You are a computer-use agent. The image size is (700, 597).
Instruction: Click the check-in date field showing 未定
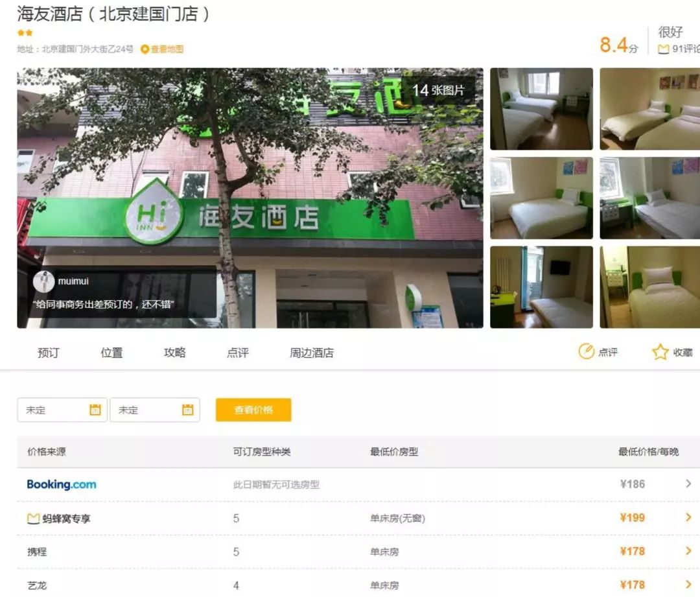coord(62,410)
